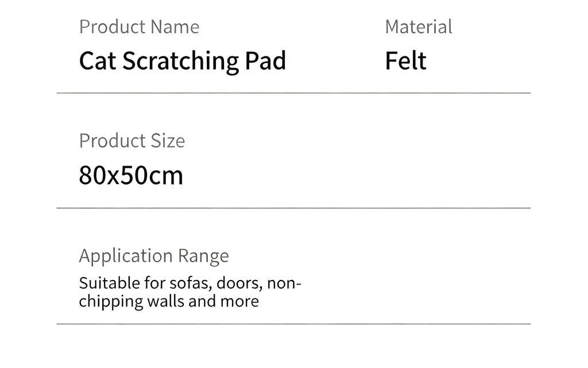The image size is (588, 368).
Task: Select the Felt material value
Action: (x=406, y=61)
